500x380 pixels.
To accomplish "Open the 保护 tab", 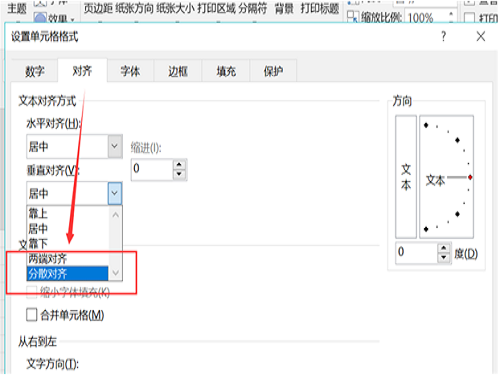I will pyautogui.click(x=273, y=71).
